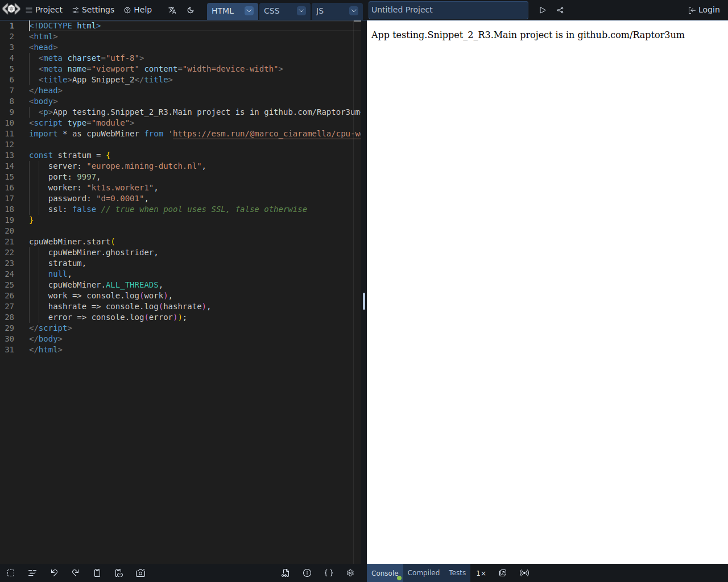Change the 1× result zoom level
Image resolution: width=728 pixels, height=582 pixels.
click(481, 573)
